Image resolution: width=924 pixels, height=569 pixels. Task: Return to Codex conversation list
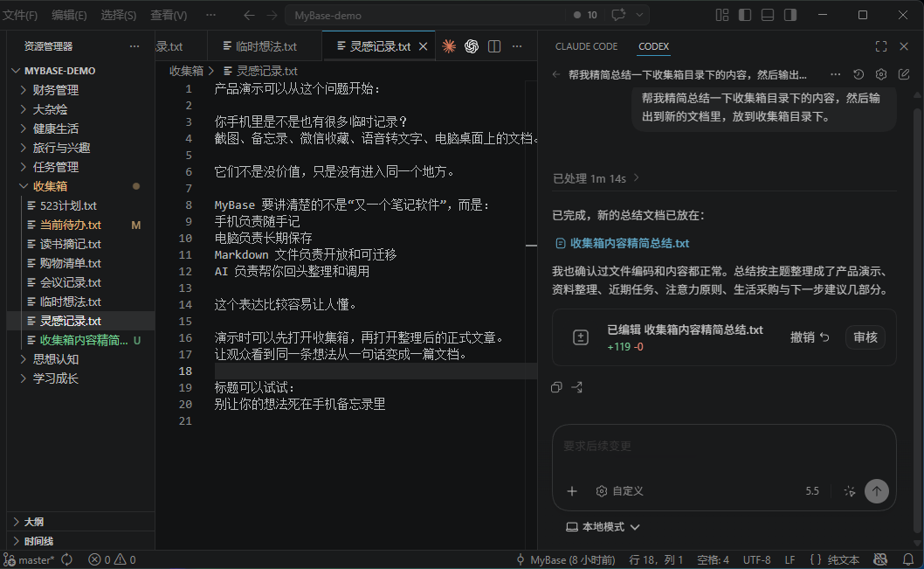(556, 74)
